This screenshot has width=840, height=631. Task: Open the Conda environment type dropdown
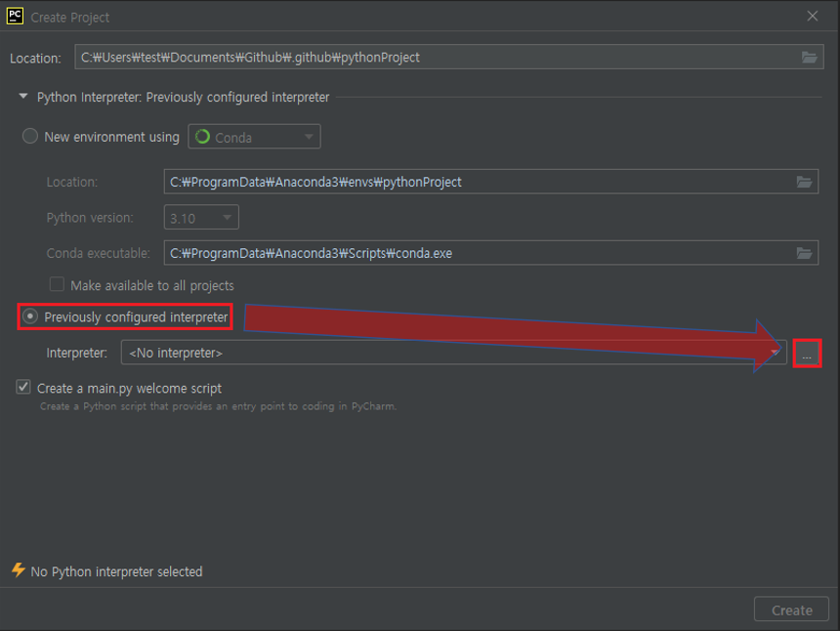255,137
